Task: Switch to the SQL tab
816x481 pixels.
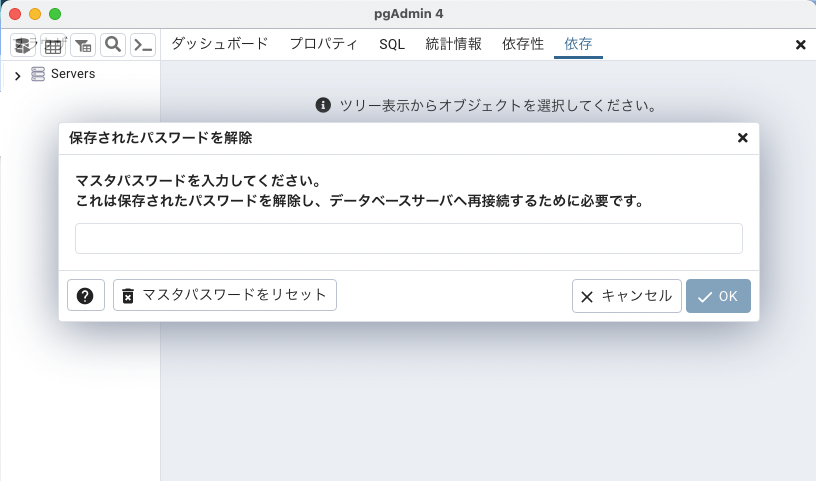Action: pos(392,44)
